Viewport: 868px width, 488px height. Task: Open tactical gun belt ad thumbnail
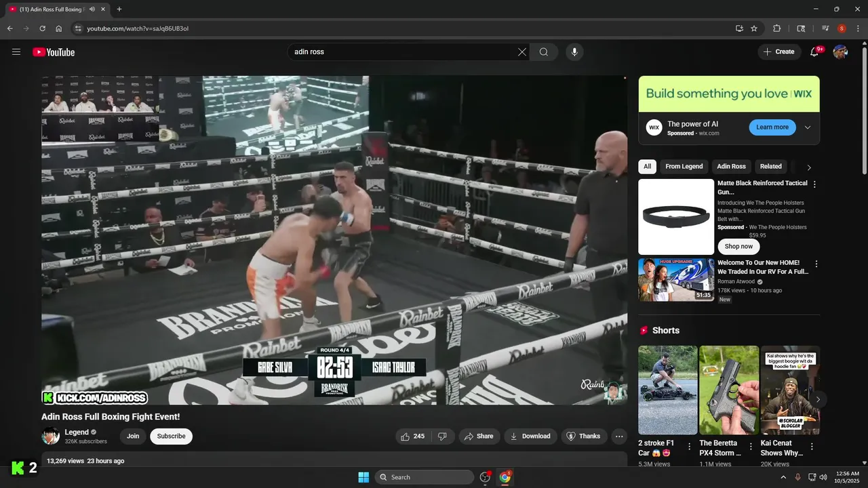tap(676, 217)
